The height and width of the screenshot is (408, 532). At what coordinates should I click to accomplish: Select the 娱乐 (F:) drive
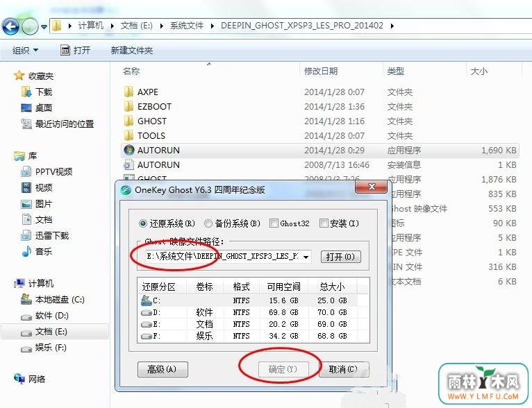pos(44,348)
